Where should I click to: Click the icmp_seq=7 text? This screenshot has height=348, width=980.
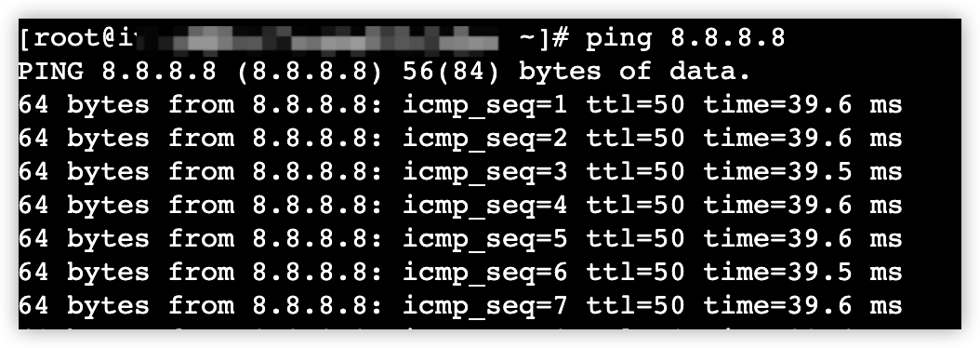click(484, 305)
